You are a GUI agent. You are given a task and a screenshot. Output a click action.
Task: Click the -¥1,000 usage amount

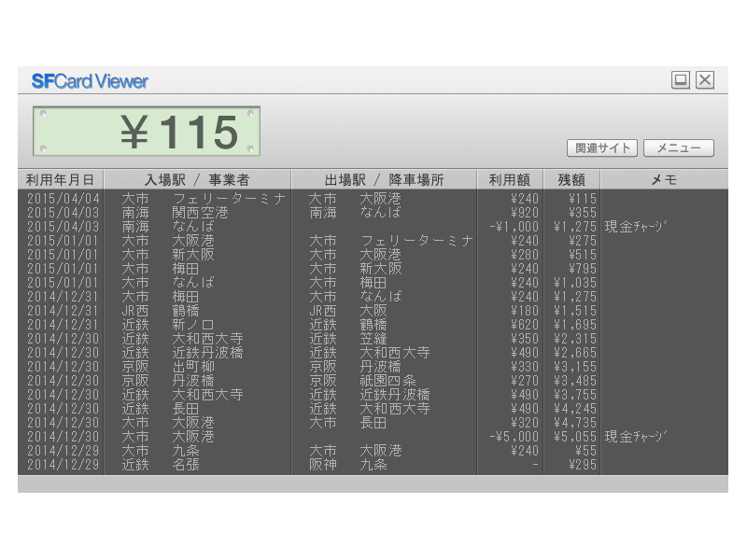click(x=514, y=227)
